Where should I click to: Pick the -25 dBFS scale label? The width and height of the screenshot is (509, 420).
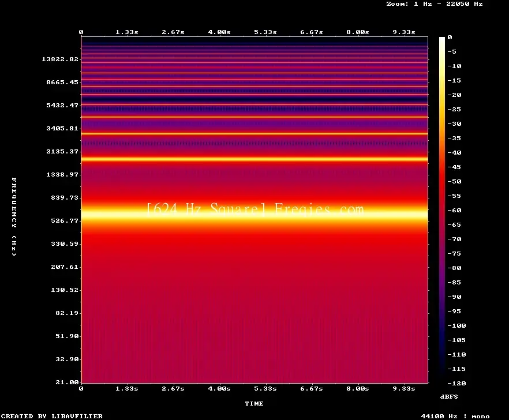click(454, 110)
